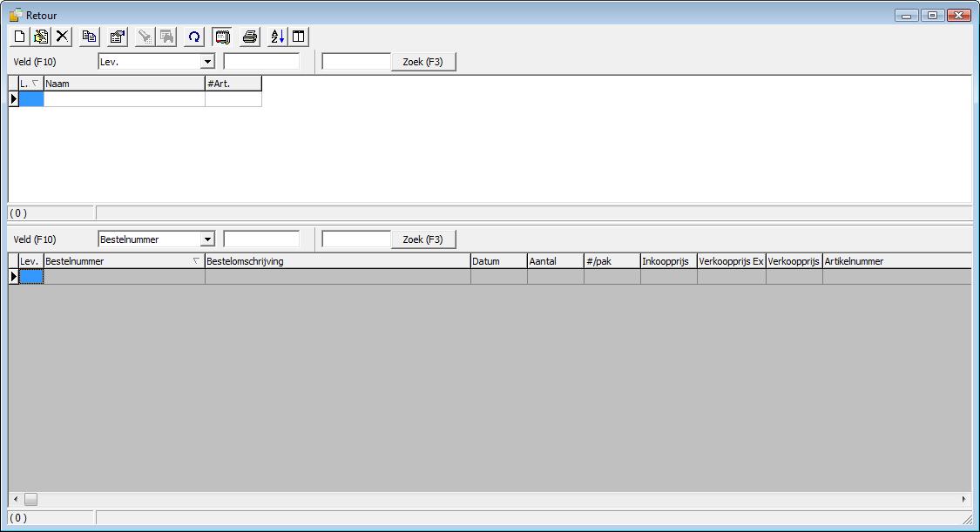Click the Print toolbar icon
The height and width of the screenshot is (532, 980).
250,37
